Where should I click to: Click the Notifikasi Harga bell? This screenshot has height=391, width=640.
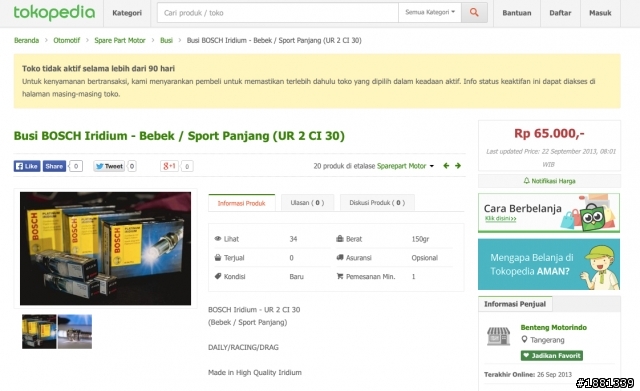[527, 181]
